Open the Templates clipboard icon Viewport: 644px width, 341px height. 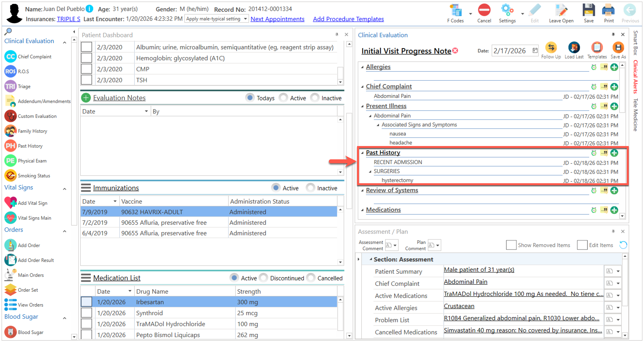point(597,48)
